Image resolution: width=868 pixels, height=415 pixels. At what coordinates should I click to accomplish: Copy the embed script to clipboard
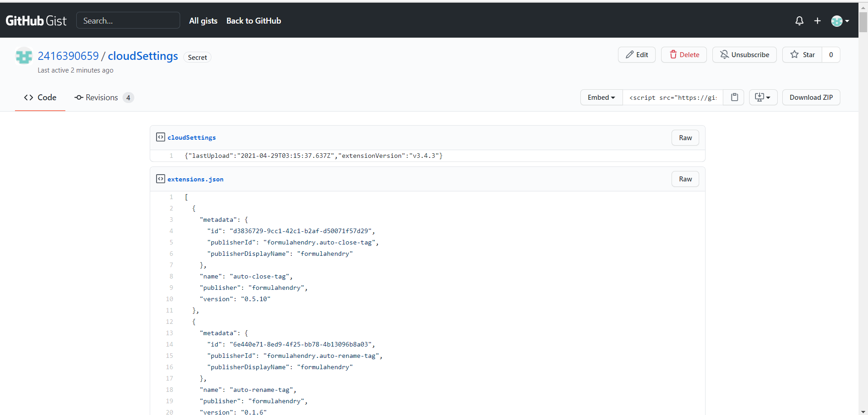click(734, 98)
